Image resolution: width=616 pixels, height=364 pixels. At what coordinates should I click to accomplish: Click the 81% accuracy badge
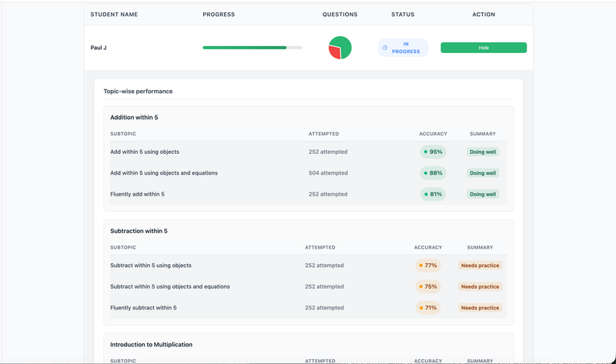click(x=433, y=194)
